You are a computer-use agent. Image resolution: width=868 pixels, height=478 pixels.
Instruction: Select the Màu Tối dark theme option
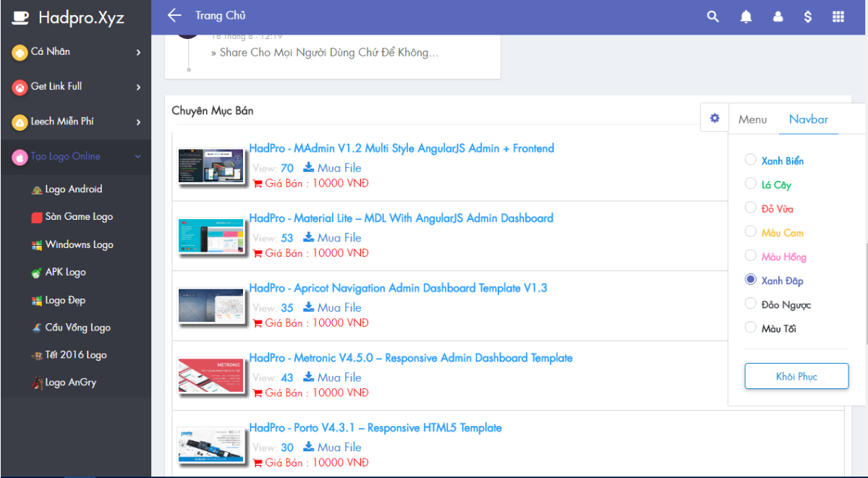coord(751,328)
